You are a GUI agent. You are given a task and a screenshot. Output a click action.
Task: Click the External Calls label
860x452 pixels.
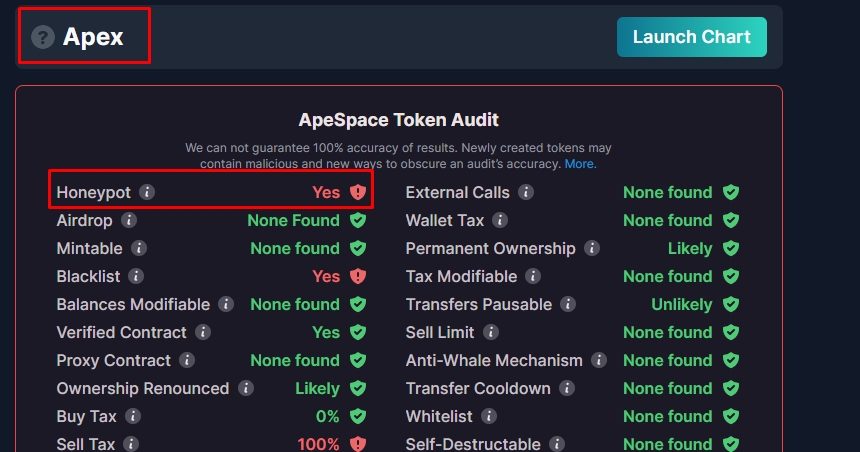[457, 192]
